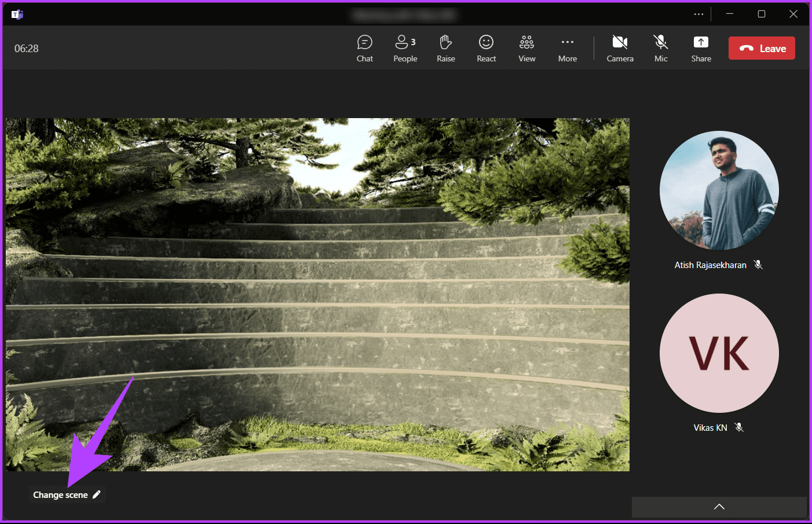
Task: Open the React emoji options
Action: click(x=487, y=49)
